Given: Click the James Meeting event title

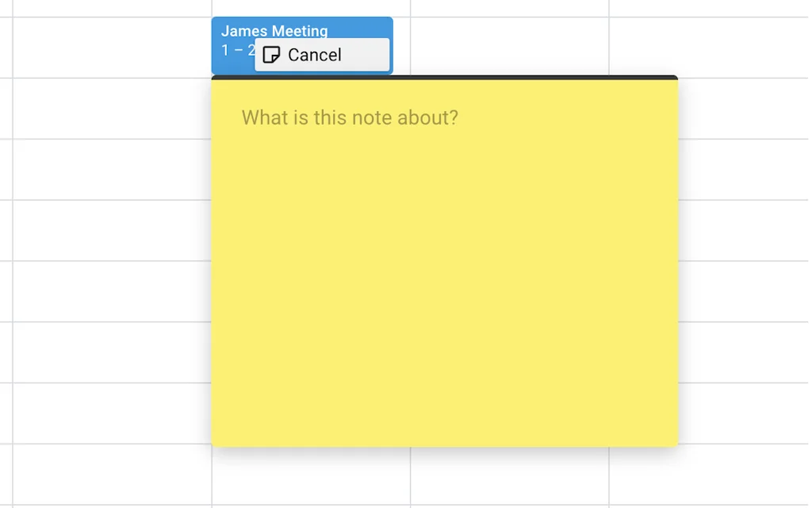Looking at the screenshot, I should pos(274,31).
